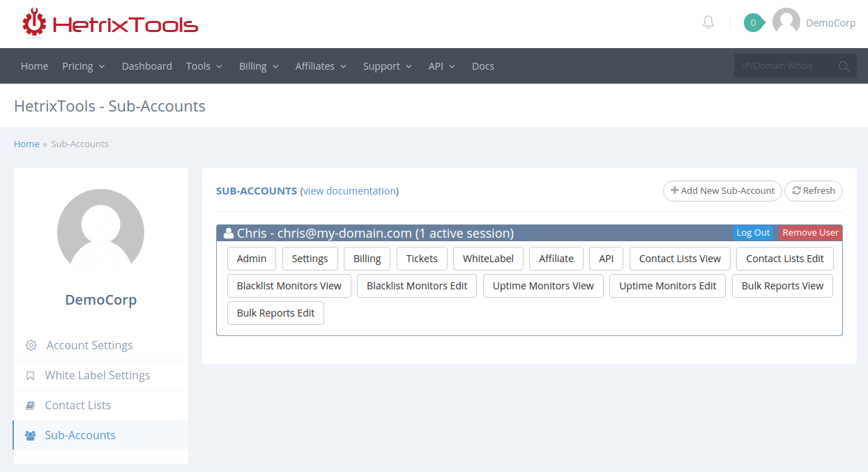Open the notifications bell icon
The image size is (868, 472).
[708, 22]
